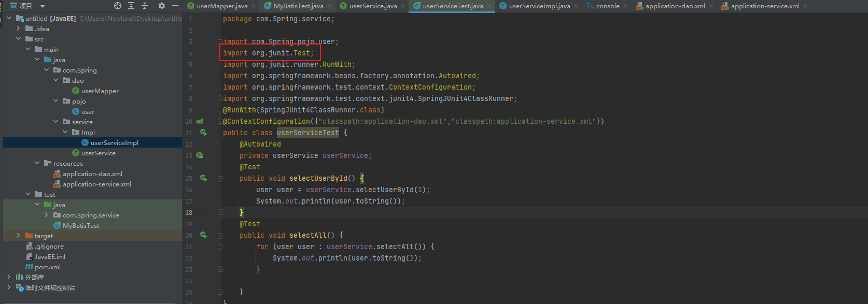The height and width of the screenshot is (304, 868).
Task: Close the userServiceImpl.java tab
Action: point(576,6)
